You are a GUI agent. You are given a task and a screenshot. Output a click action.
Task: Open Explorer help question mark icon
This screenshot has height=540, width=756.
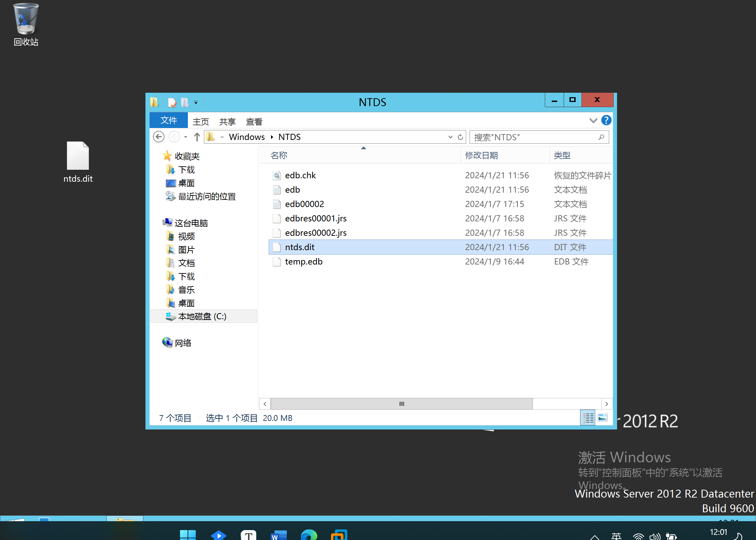click(606, 120)
